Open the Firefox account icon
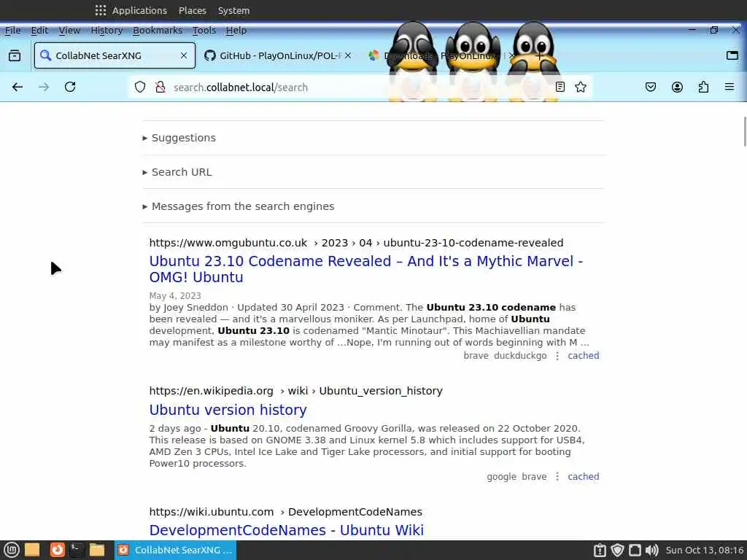 677,87
